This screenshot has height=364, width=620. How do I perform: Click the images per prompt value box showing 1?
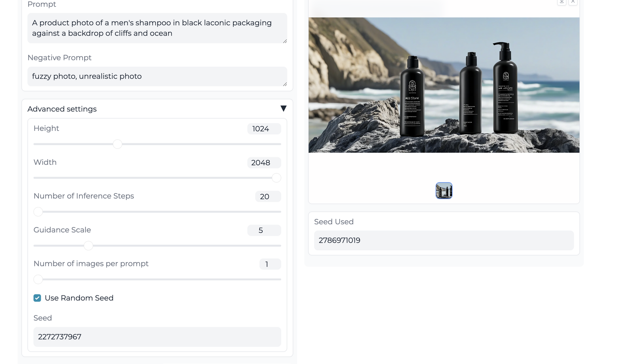coord(270,264)
